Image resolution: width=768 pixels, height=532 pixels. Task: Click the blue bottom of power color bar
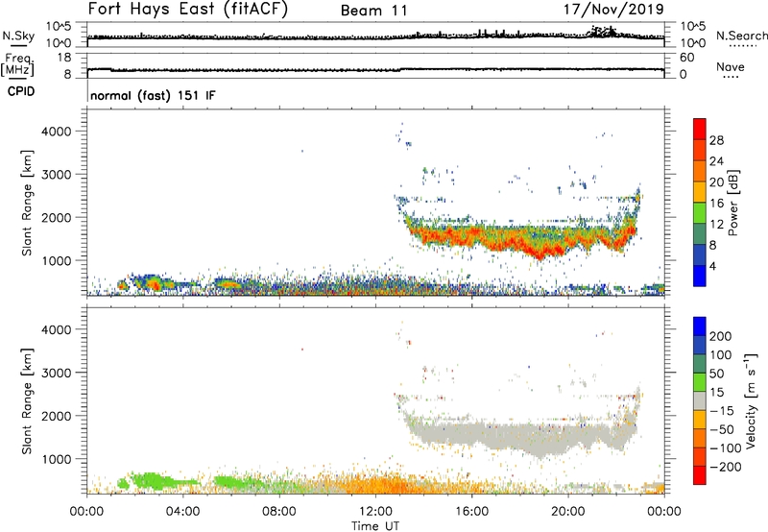tap(700, 276)
